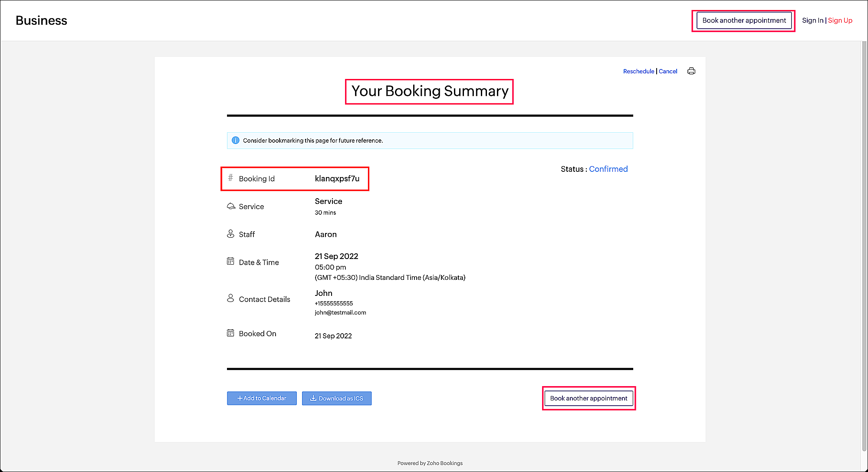This screenshot has height=472, width=868.
Task: Open the Sign Up link
Action: tap(840, 20)
